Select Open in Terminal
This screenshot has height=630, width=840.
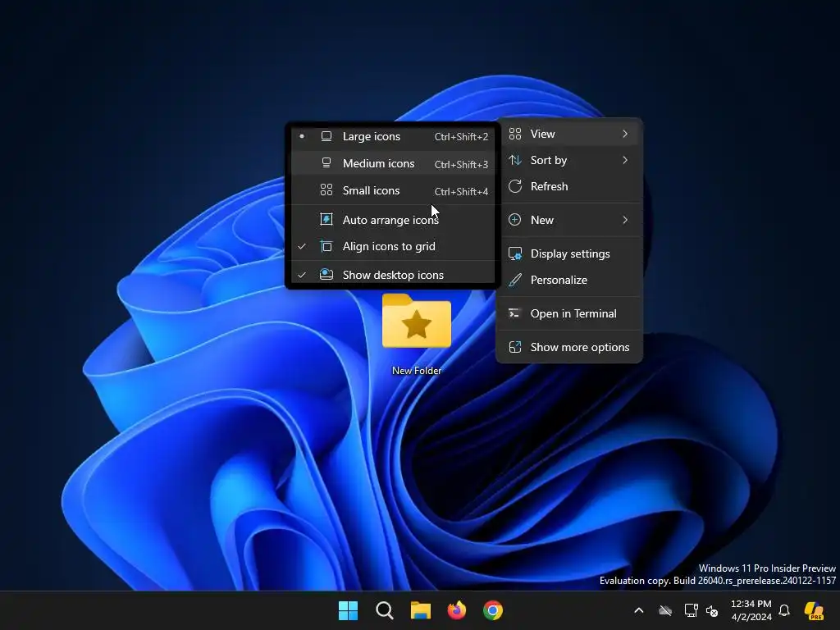pyautogui.click(x=569, y=314)
